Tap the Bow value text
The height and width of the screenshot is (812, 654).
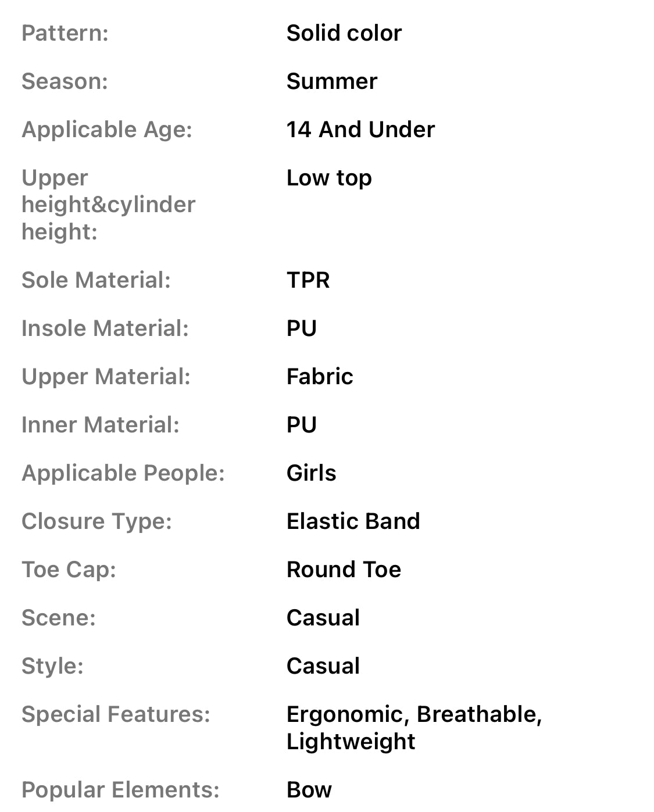pyautogui.click(x=309, y=790)
